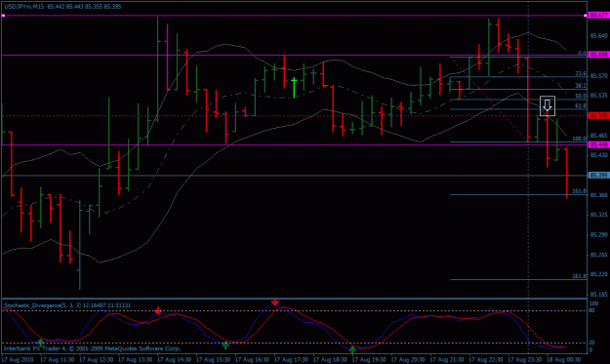Click the current price label 85.395

click(x=598, y=176)
